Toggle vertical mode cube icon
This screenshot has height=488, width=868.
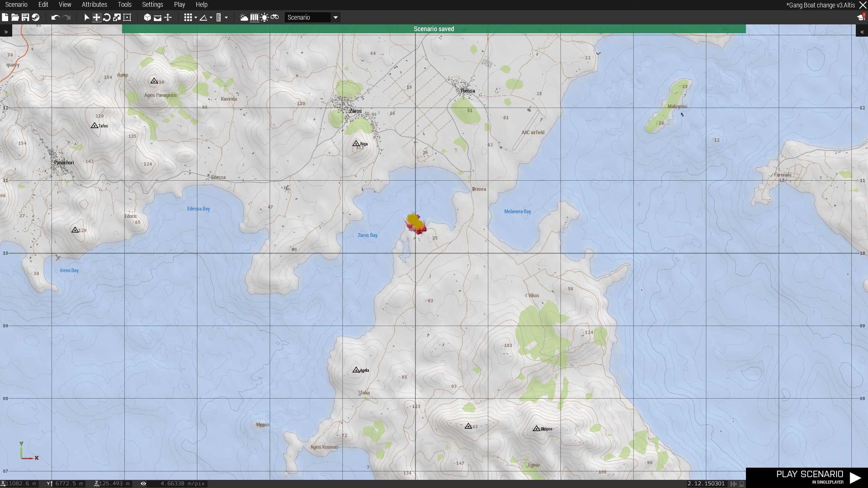point(147,17)
